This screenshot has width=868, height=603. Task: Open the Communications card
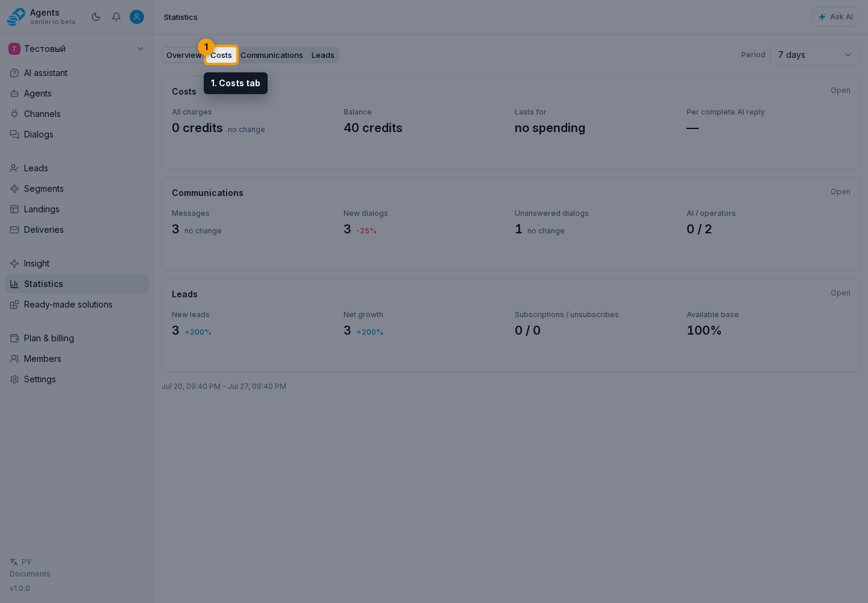pos(840,192)
